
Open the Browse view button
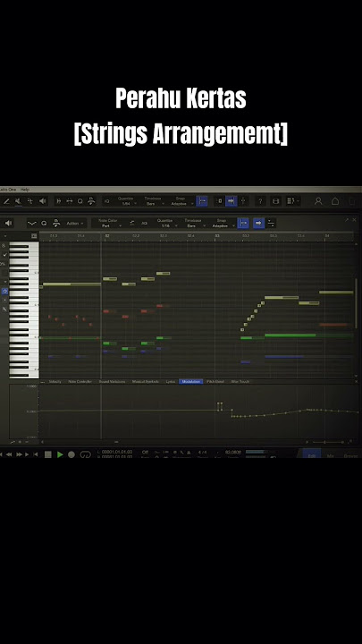click(x=351, y=455)
